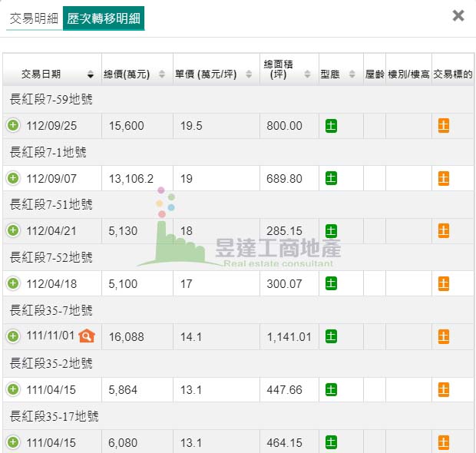
Task: Click green land type icon for 112/04/21 row
Action: [331, 231]
